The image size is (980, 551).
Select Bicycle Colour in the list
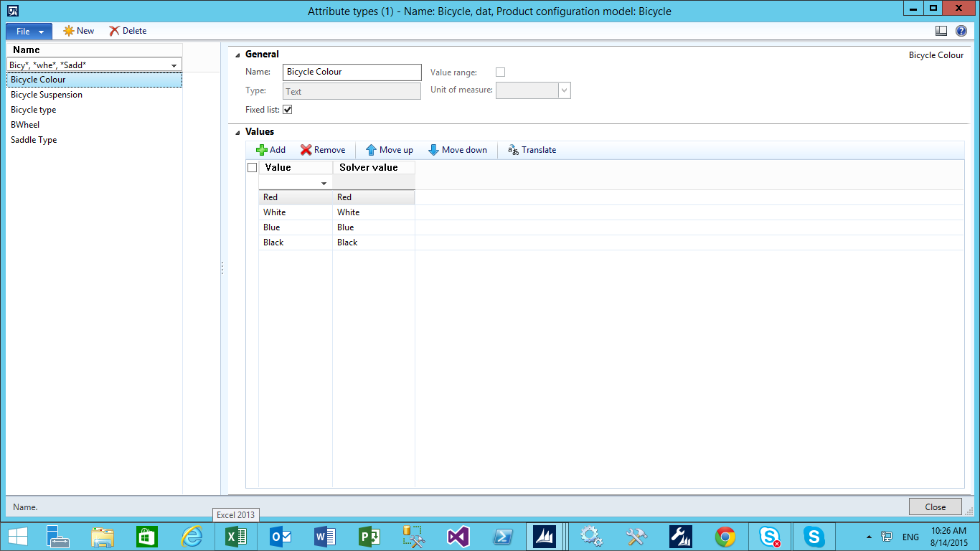94,80
